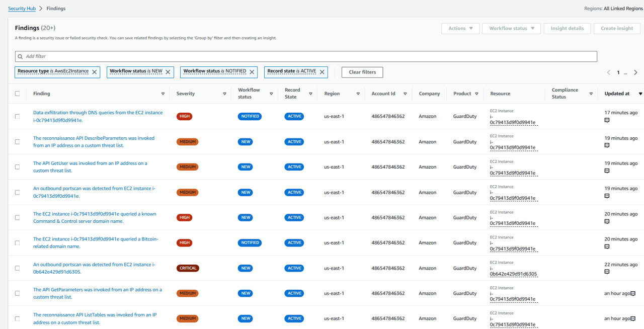Click the Account Id column header
Image resolution: width=644 pixels, height=329 pixels.
tap(383, 94)
